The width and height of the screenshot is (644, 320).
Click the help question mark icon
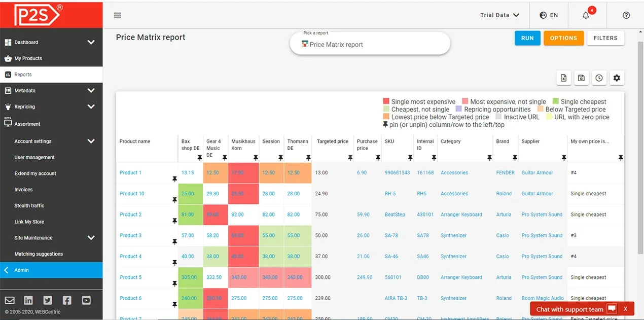[x=626, y=15]
